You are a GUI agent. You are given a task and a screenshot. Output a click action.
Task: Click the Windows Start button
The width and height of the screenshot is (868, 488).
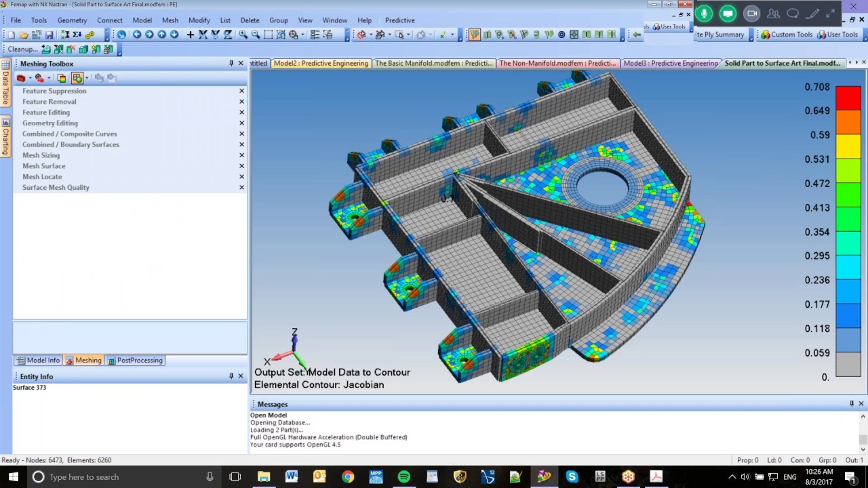13,476
